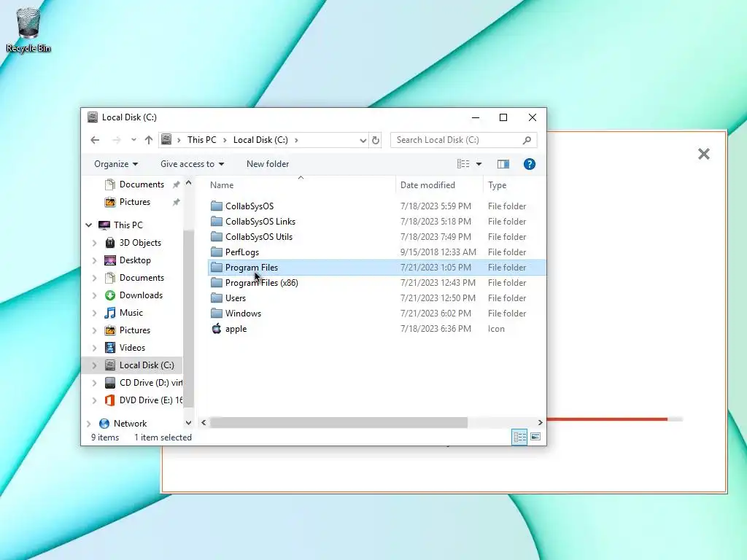Click the red progress bar in background window

coord(607,419)
